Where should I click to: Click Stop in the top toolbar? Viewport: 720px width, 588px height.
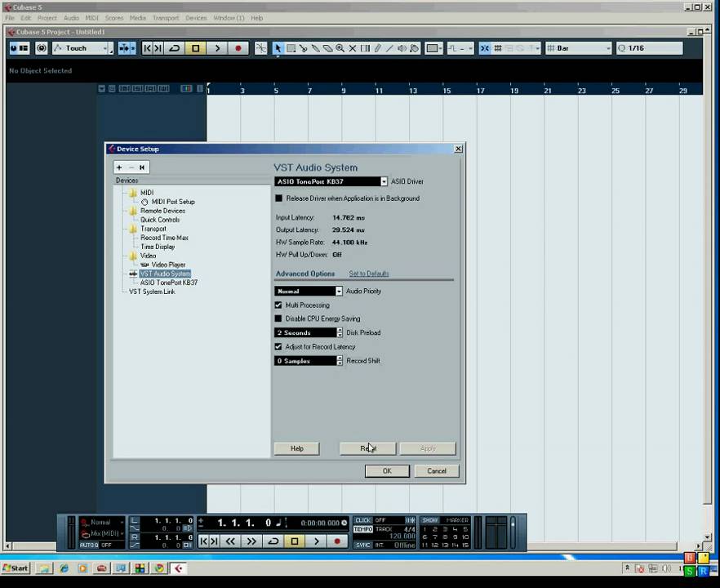(196, 48)
